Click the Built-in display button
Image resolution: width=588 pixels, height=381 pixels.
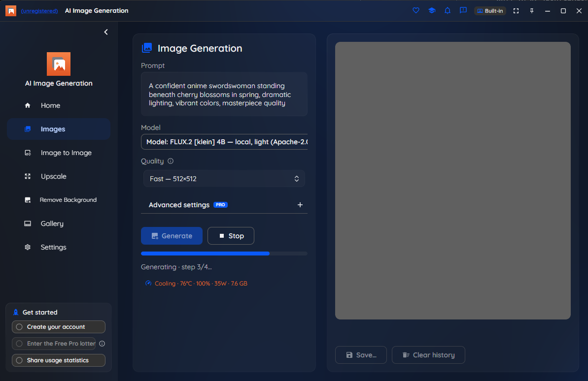pyautogui.click(x=490, y=11)
